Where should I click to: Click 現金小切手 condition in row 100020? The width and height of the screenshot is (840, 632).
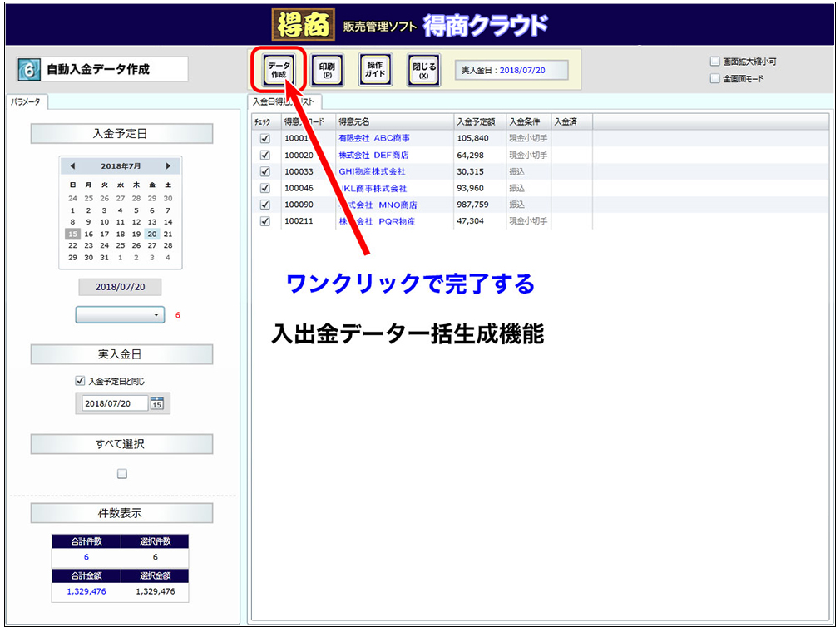[527, 155]
